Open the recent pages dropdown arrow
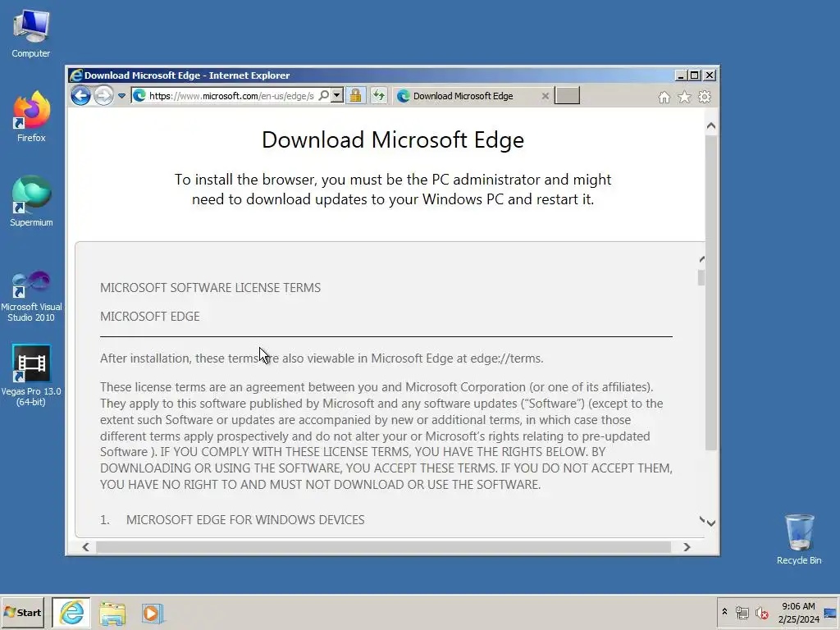840x630 pixels. [121, 96]
